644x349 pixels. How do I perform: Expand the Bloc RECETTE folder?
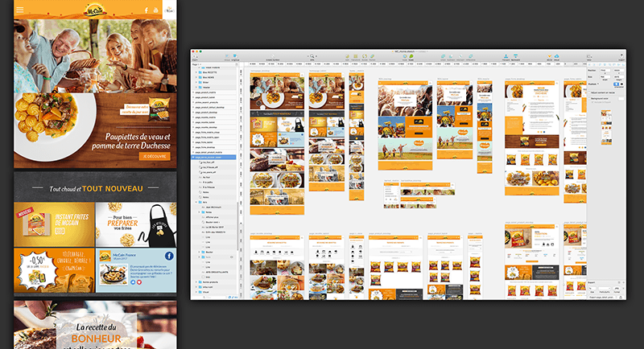pyautogui.click(x=196, y=72)
